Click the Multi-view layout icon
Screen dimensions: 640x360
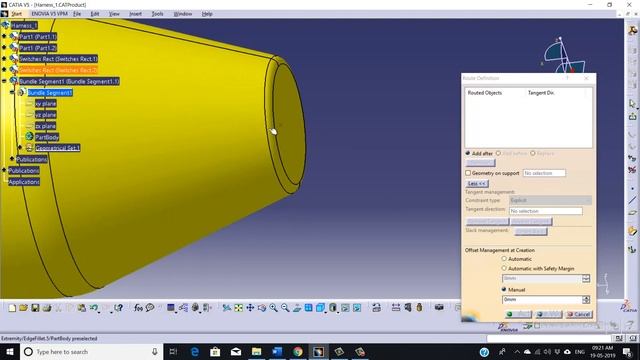tap(309, 308)
